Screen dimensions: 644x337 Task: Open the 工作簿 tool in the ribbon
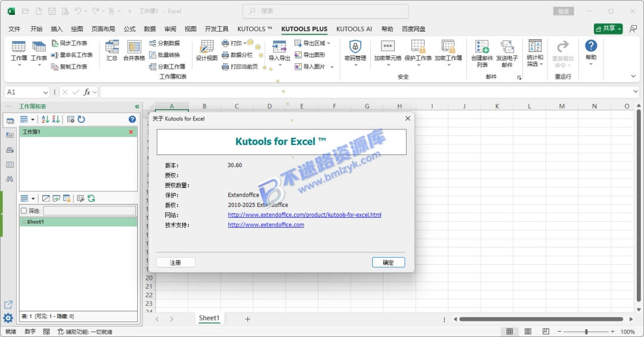coord(19,54)
